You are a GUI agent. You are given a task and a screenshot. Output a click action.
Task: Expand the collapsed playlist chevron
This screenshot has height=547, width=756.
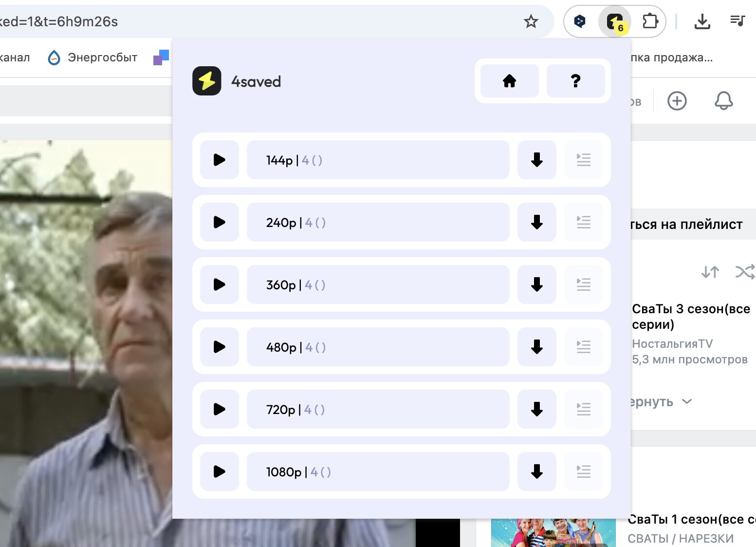(x=687, y=402)
